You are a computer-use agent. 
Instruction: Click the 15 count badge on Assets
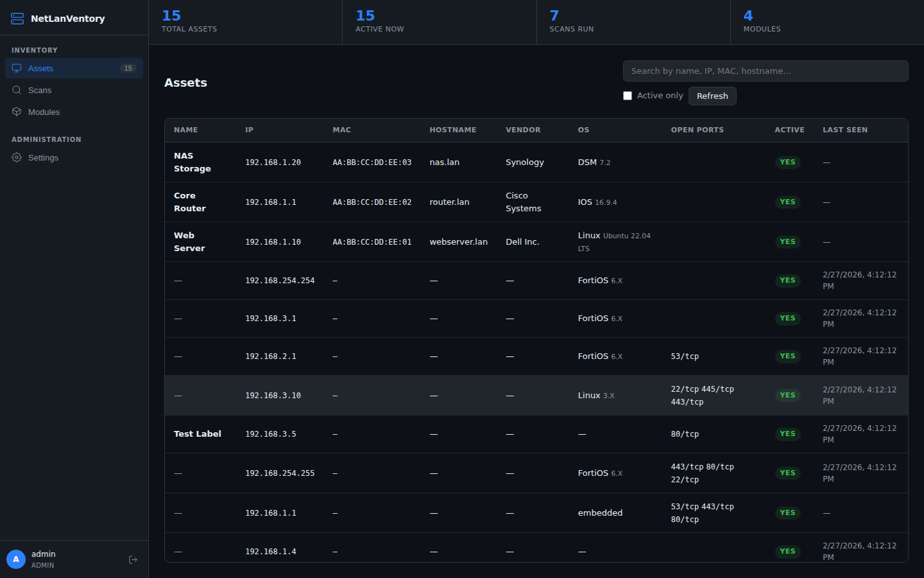(128, 68)
